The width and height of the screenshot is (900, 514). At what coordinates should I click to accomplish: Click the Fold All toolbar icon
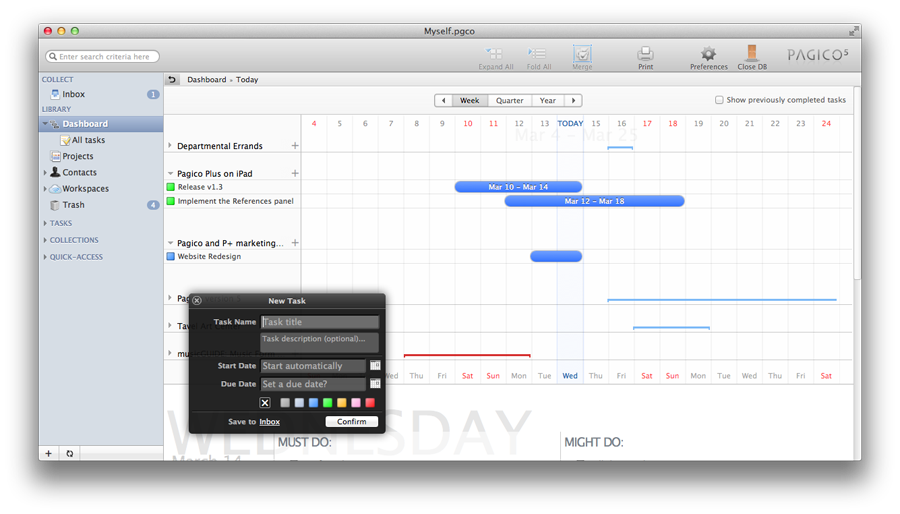click(x=537, y=54)
